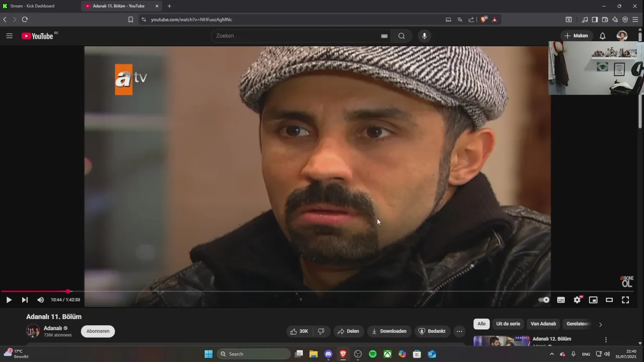Viewport: 644px width, 362px height.
Task: Open Adanalı 12. Bölüm recommended video
Action: tap(552, 339)
